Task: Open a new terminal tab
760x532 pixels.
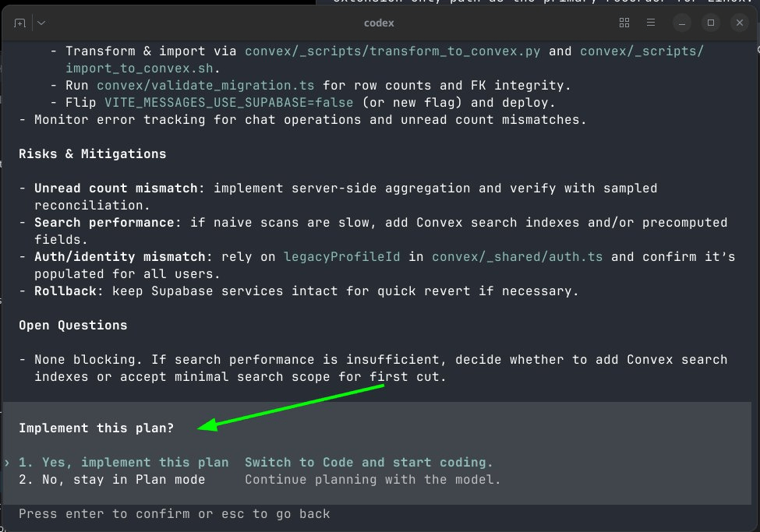Action: pos(19,23)
